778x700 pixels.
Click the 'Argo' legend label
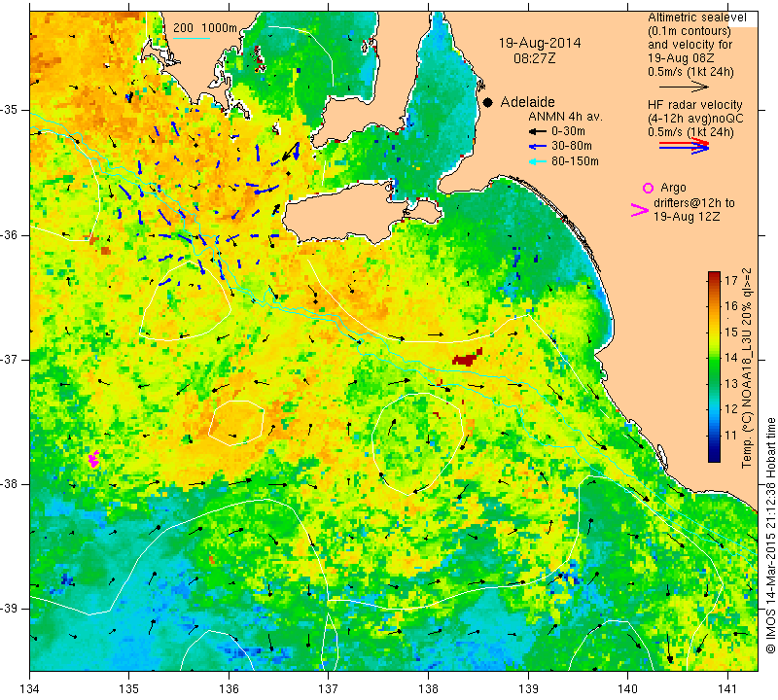click(x=673, y=188)
